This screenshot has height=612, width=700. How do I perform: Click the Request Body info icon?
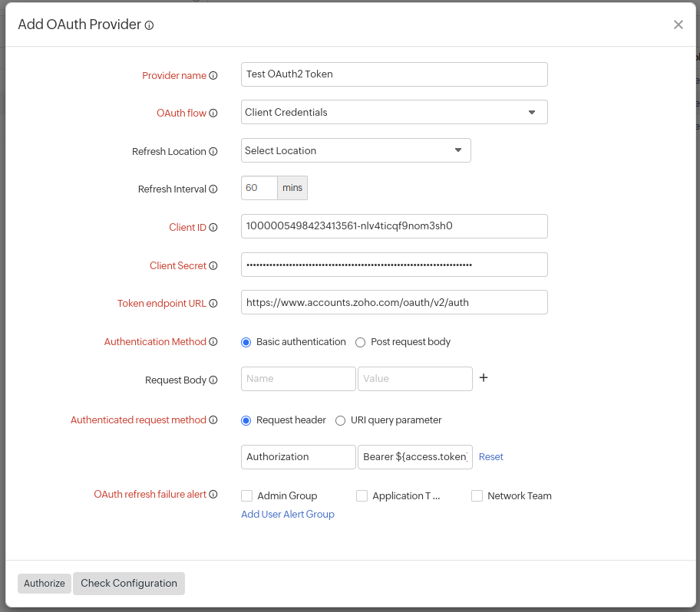213,380
